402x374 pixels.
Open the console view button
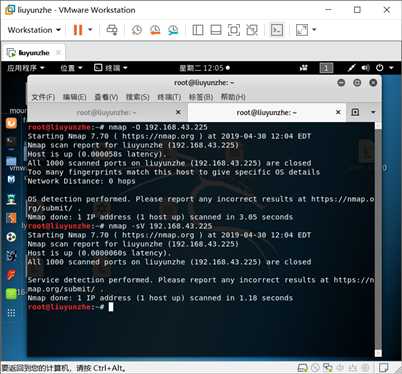click(277, 30)
